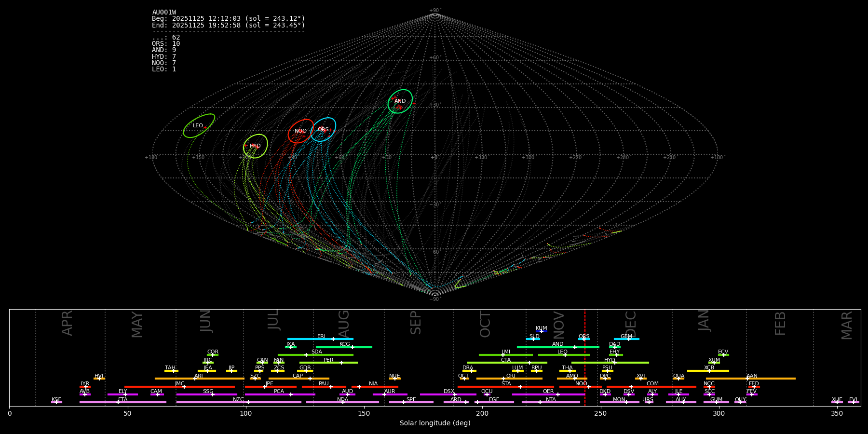Select the KUM shower label in the timeline

[542, 328]
